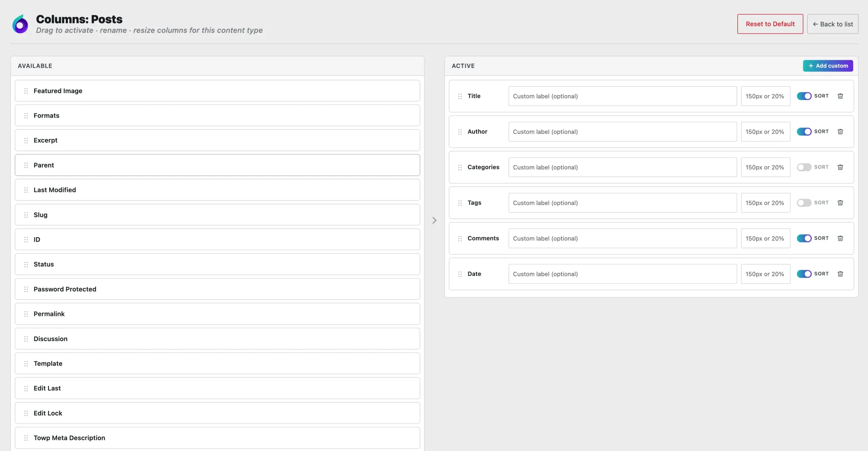Image resolution: width=868 pixels, height=451 pixels.
Task: Trash the Date column
Action: coord(840,274)
